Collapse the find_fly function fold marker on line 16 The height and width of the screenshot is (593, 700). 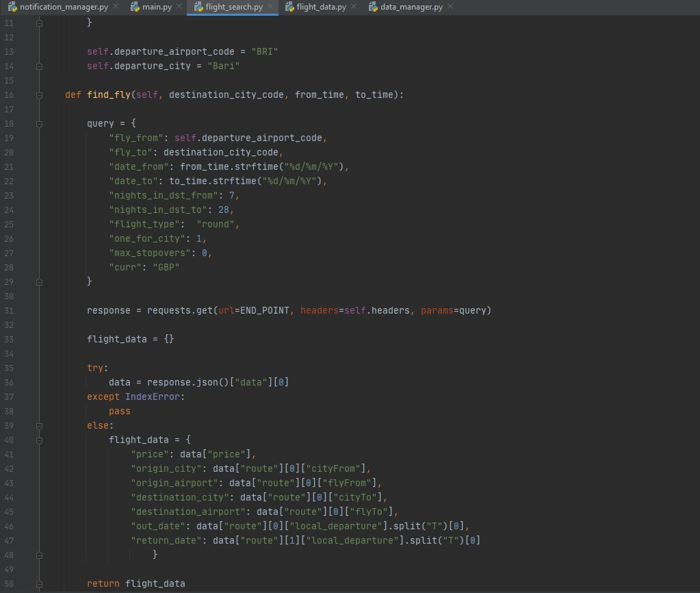[x=39, y=95]
